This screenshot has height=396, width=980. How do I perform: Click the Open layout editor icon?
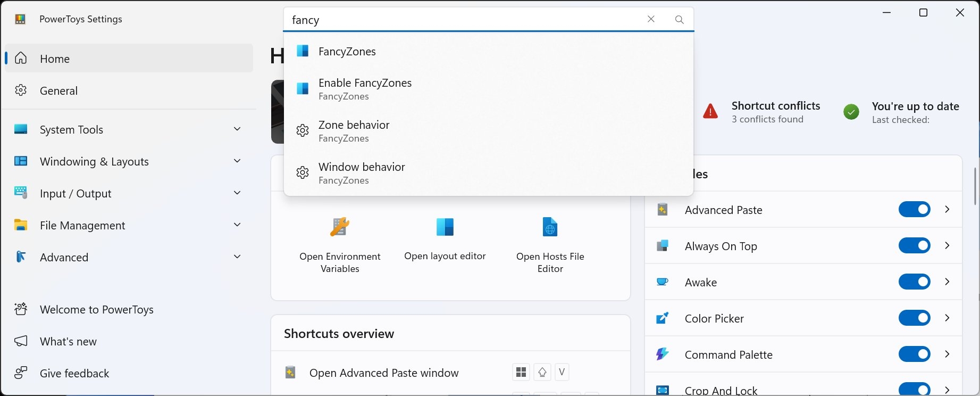(x=445, y=227)
